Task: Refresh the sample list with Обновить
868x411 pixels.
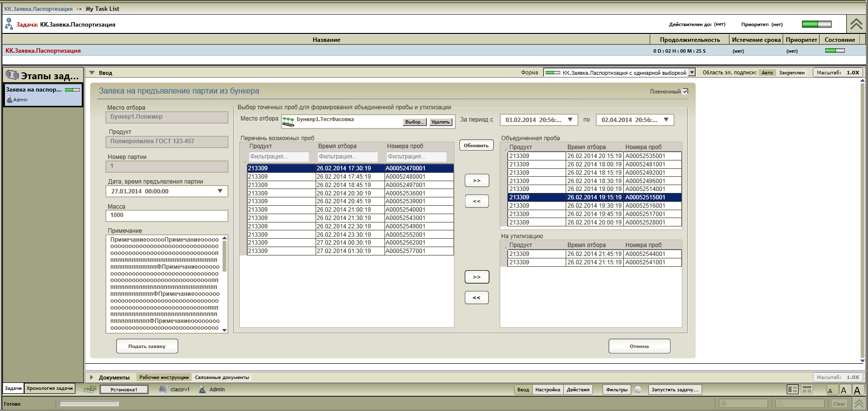Action: pyautogui.click(x=477, y=145)
